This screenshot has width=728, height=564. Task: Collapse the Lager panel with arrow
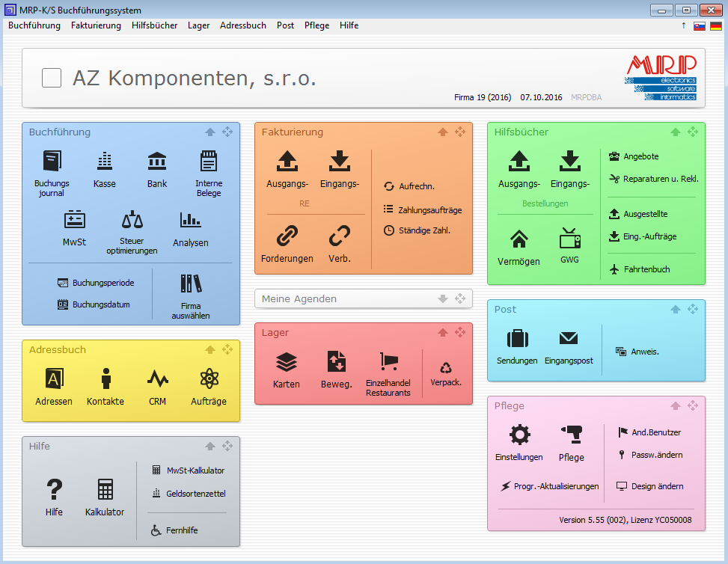(443, 333)
